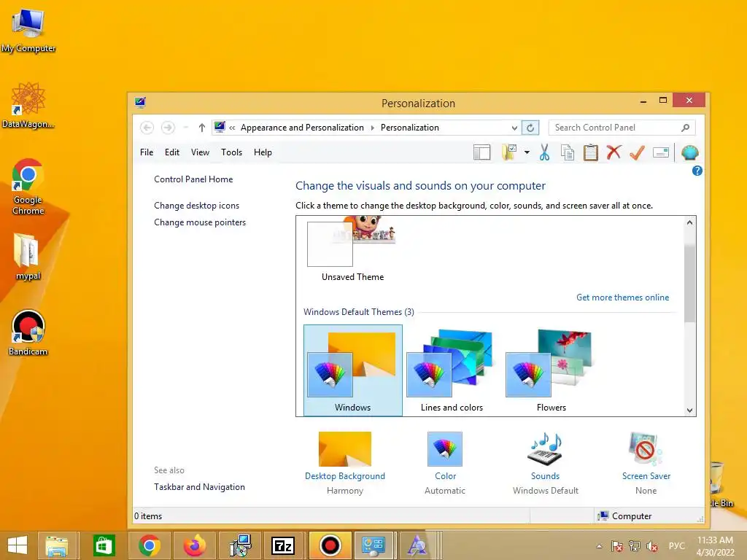The width and height of the screenshot is (747, 560).
Task: Click the Cut scissors toolbar icon
Action: (x=544, y=152)
